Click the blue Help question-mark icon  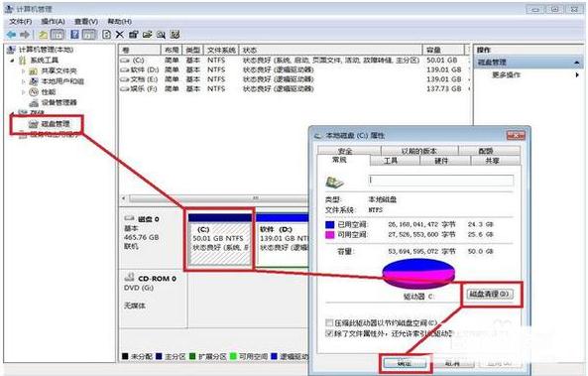click(x=74, y=35)
